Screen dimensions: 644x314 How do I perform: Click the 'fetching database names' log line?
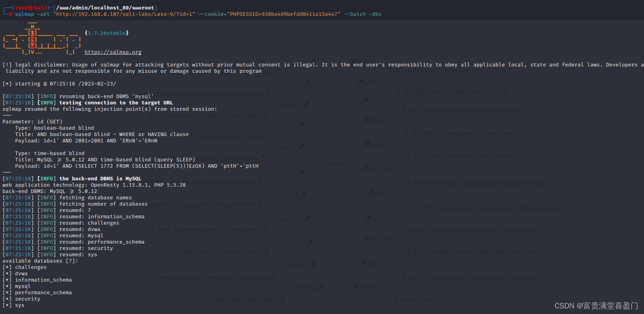tap(67, 198)
